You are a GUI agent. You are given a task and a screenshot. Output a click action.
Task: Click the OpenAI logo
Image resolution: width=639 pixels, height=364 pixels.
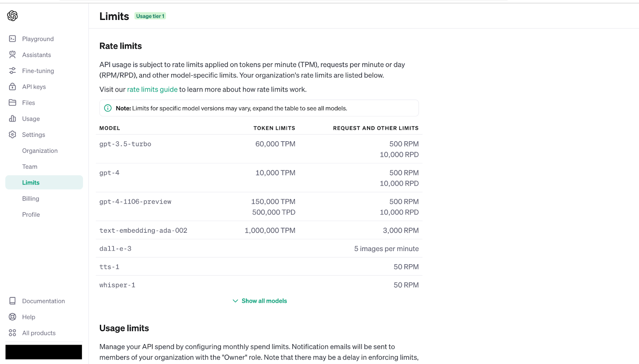pyautogui.click(x=12, y=16)
